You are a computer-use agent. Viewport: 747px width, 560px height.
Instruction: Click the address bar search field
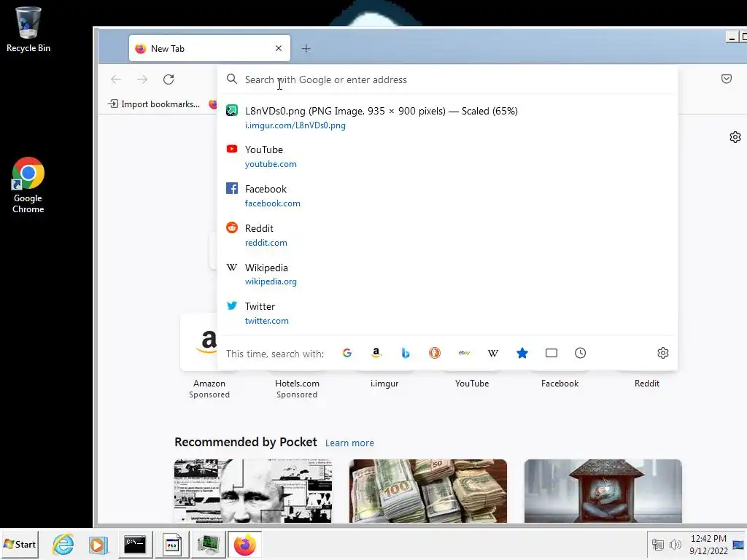tap(448, 79)
